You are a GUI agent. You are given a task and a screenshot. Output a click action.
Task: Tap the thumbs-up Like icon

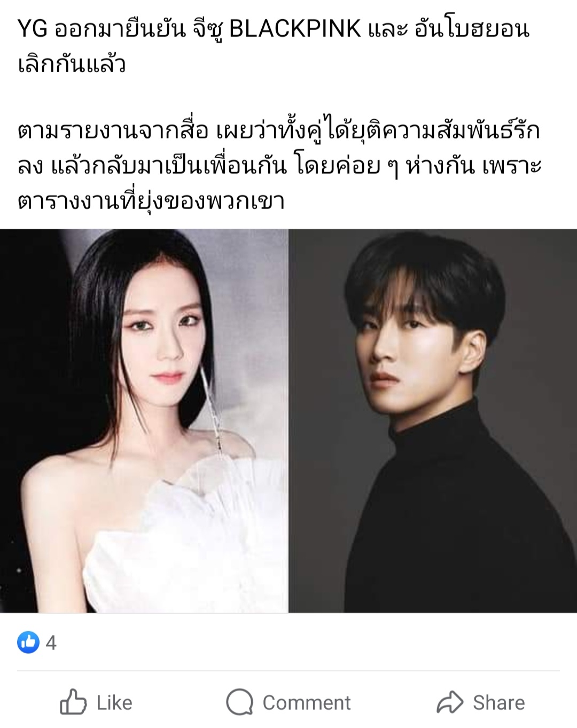pos(73,702)
